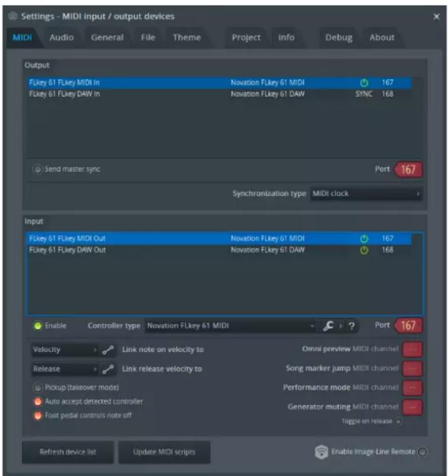Click the question mark help icon
The width and height of the screenshot is (448, 476).
[x=352, y=326]
